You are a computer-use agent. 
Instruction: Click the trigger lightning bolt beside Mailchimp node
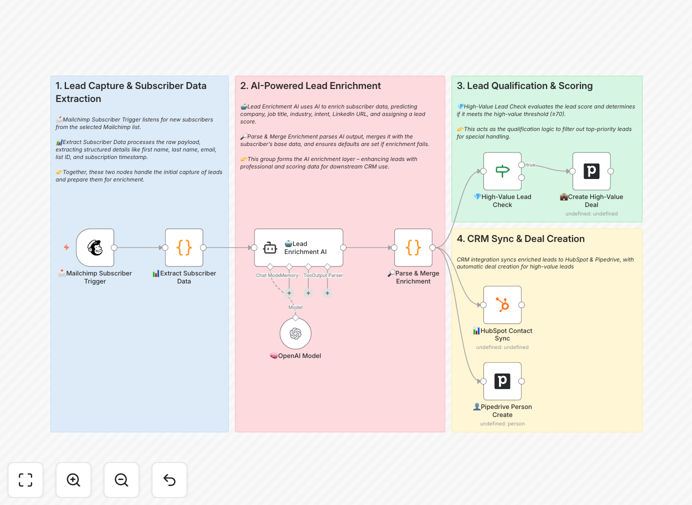66,248
